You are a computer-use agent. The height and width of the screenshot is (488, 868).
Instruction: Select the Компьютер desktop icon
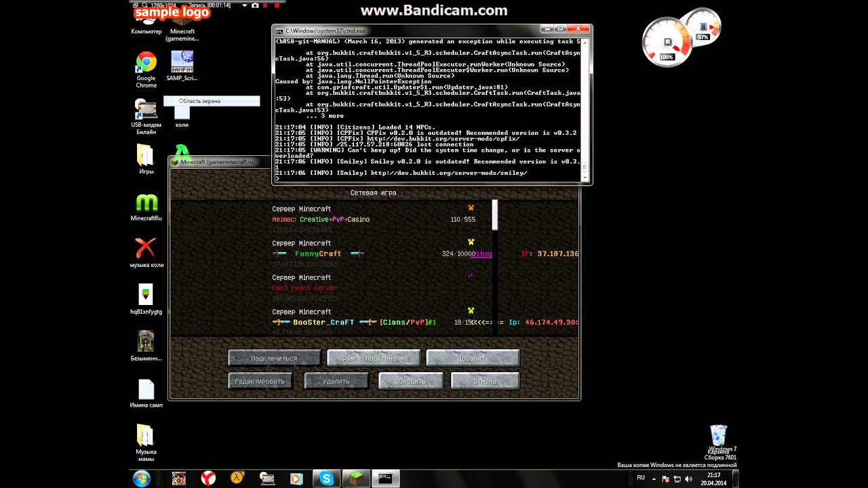pos(146,28)
